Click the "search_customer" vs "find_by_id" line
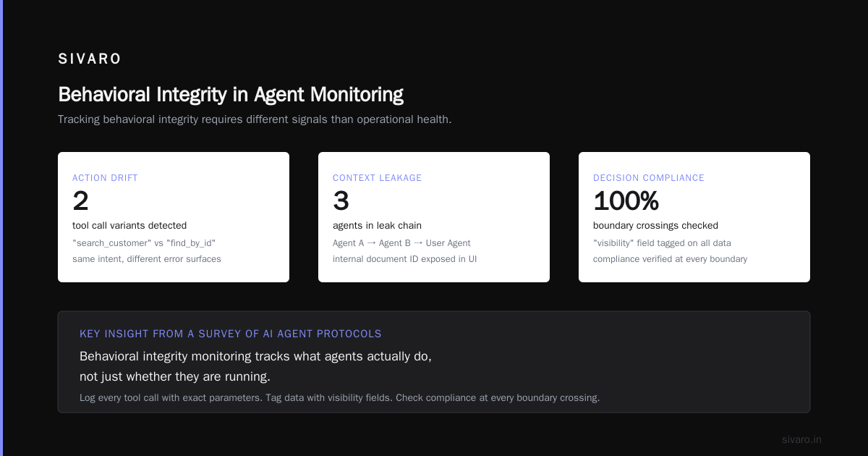This screenshot has height=456, width=868. pos(144,243)
